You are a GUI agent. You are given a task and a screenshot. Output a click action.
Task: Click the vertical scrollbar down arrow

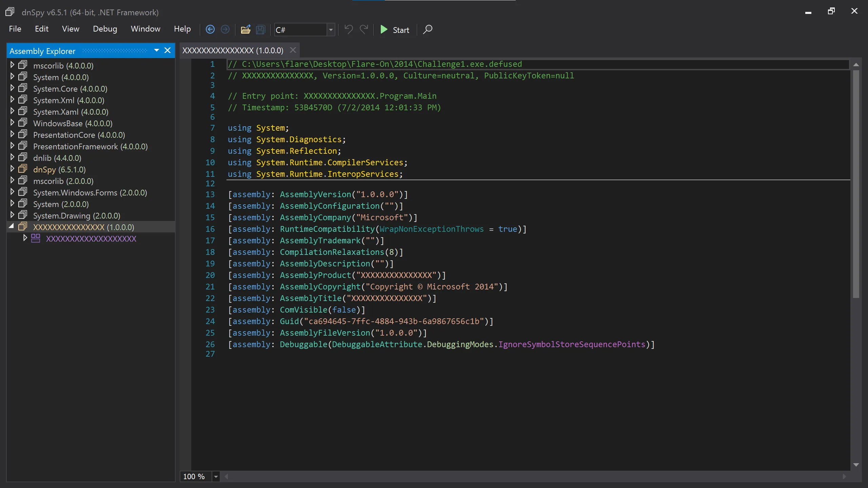pyautogui.click(x=856, y=465)
